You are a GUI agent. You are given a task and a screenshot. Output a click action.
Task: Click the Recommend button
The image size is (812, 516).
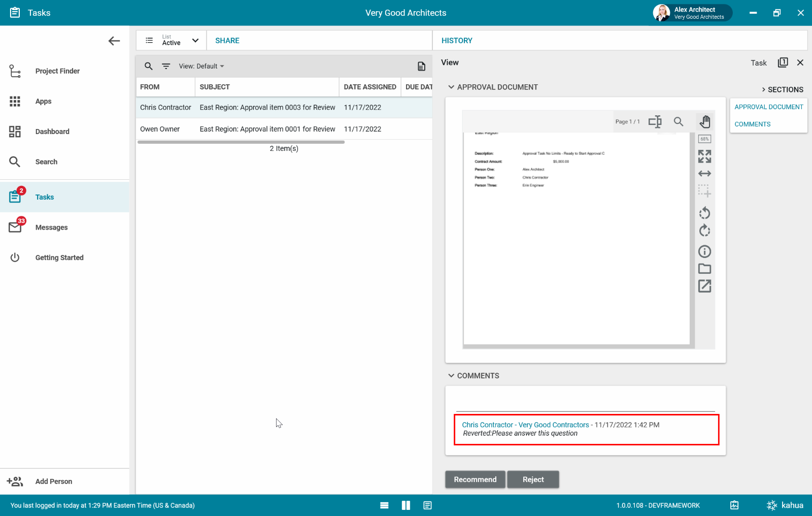tap(475, 479)
